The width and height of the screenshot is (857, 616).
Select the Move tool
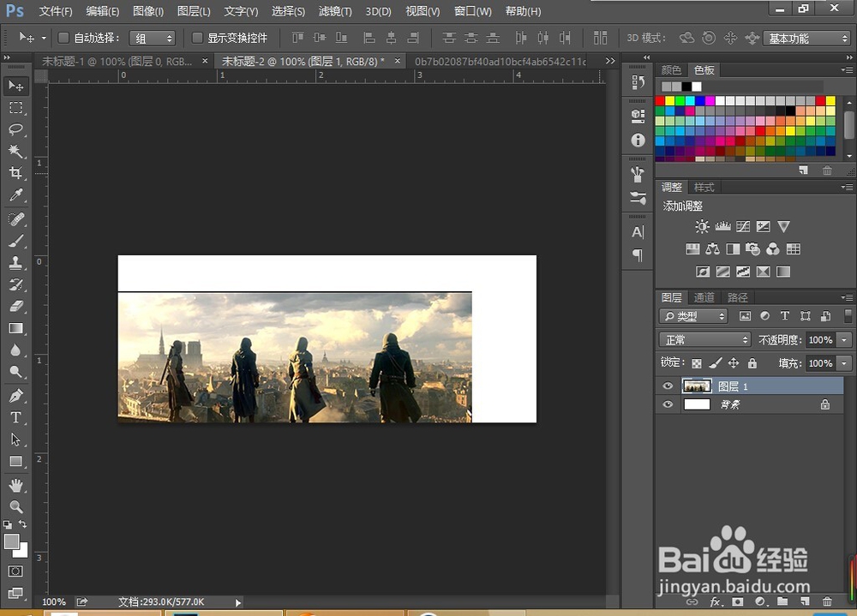[15, 86]
